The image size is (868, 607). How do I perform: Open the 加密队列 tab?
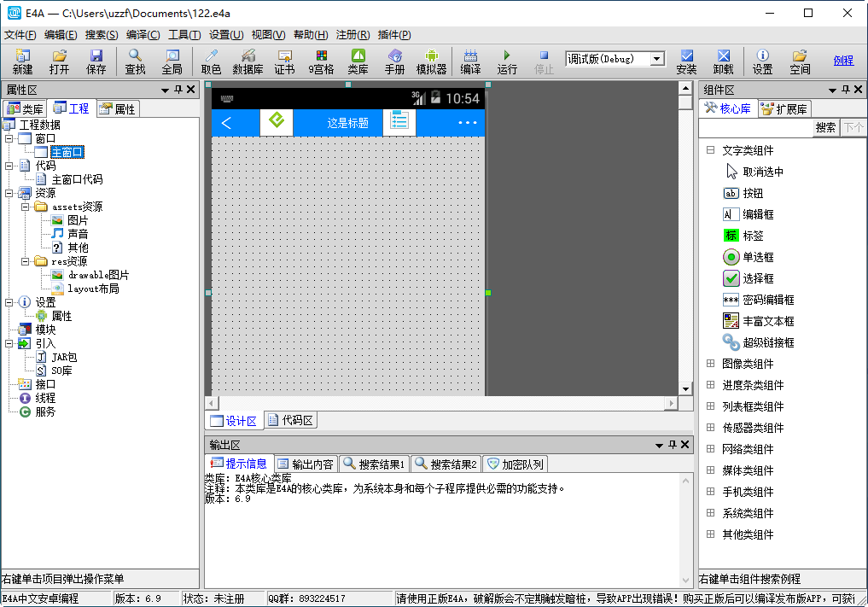[x=516, y=464]
